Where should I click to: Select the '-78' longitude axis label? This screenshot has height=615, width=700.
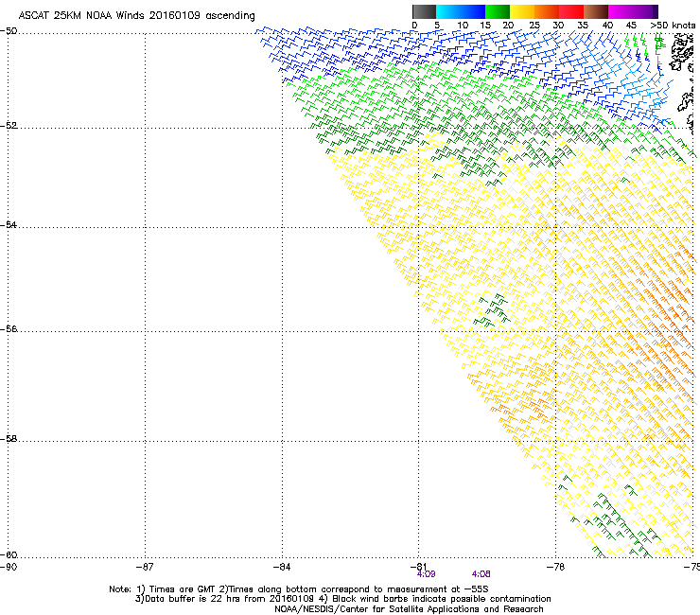click(x=556, y=567)
